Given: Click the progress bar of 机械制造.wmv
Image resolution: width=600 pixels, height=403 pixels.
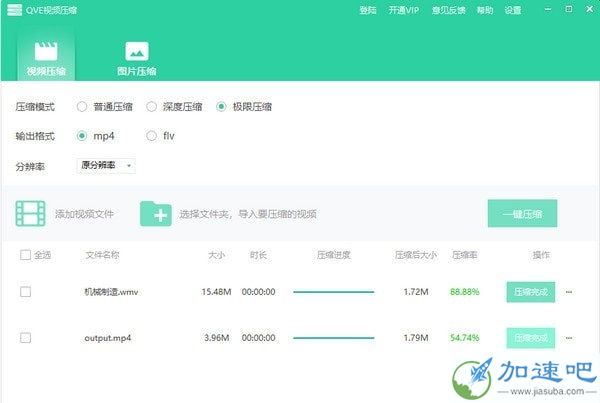Looking at the screenshot, I should tap(334, 292).
